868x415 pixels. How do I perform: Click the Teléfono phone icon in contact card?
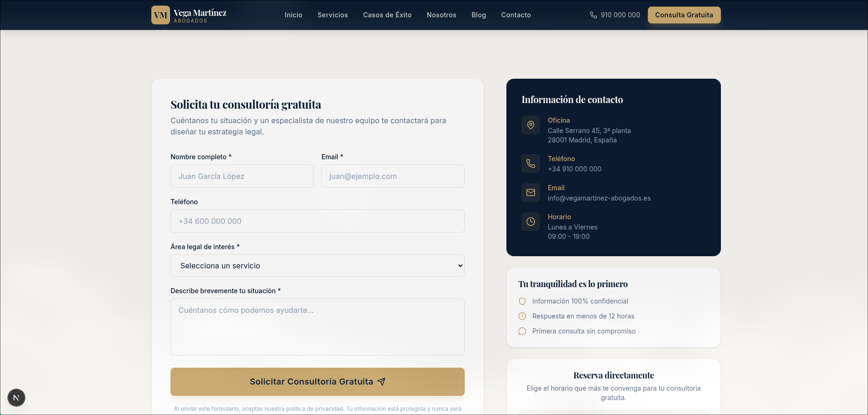point(531,163)
